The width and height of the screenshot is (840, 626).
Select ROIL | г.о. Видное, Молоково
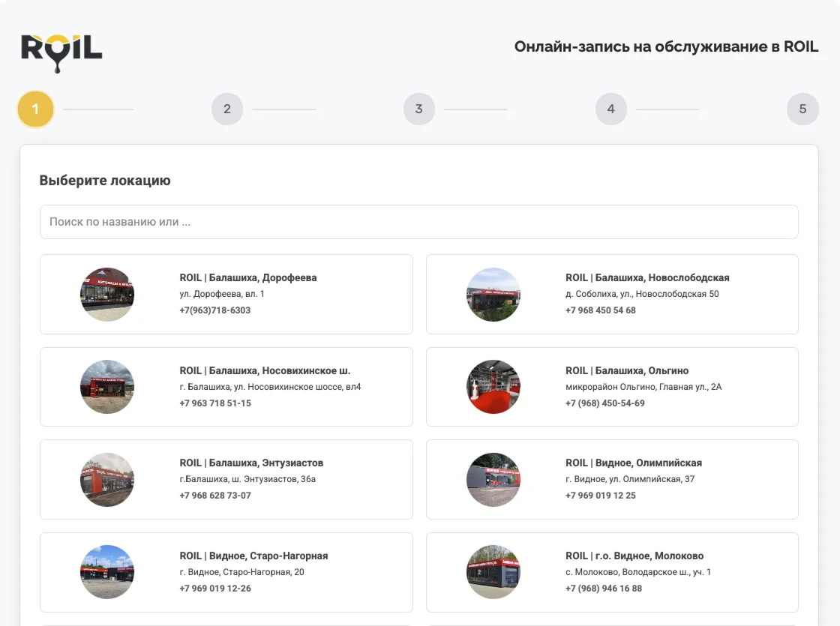[612, 572]
